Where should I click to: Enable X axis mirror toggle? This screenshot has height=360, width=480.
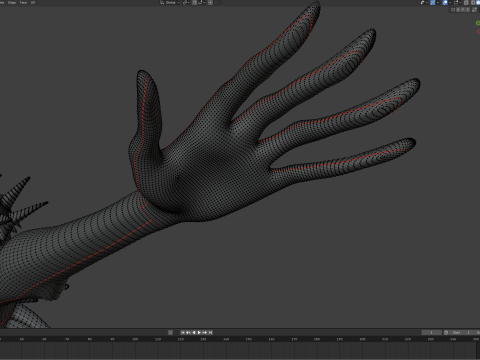coord(458,10)
